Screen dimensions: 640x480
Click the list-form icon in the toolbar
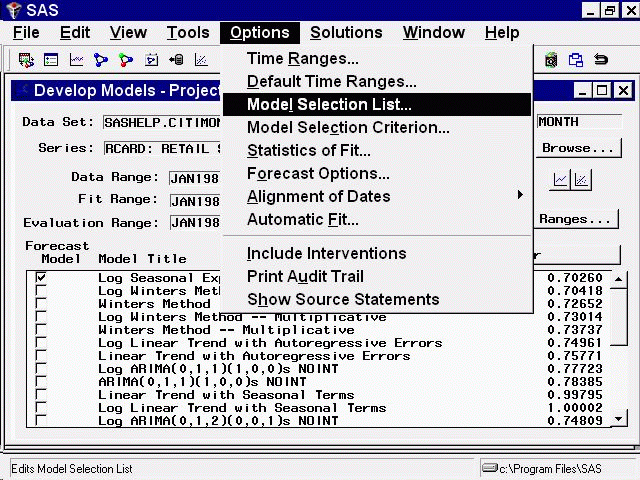click(51, 60)
